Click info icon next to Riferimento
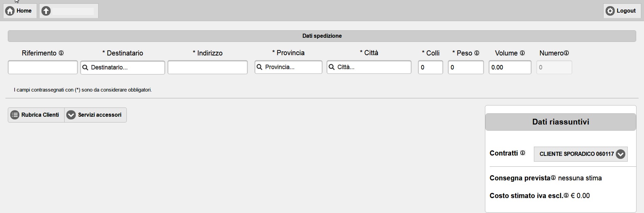 click(61, 53)
